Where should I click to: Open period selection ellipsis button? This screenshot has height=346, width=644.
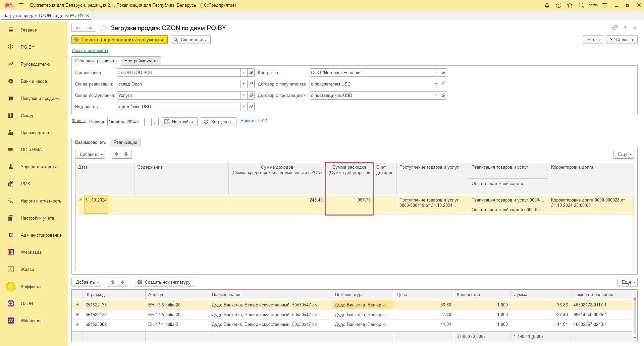(148, 122)
